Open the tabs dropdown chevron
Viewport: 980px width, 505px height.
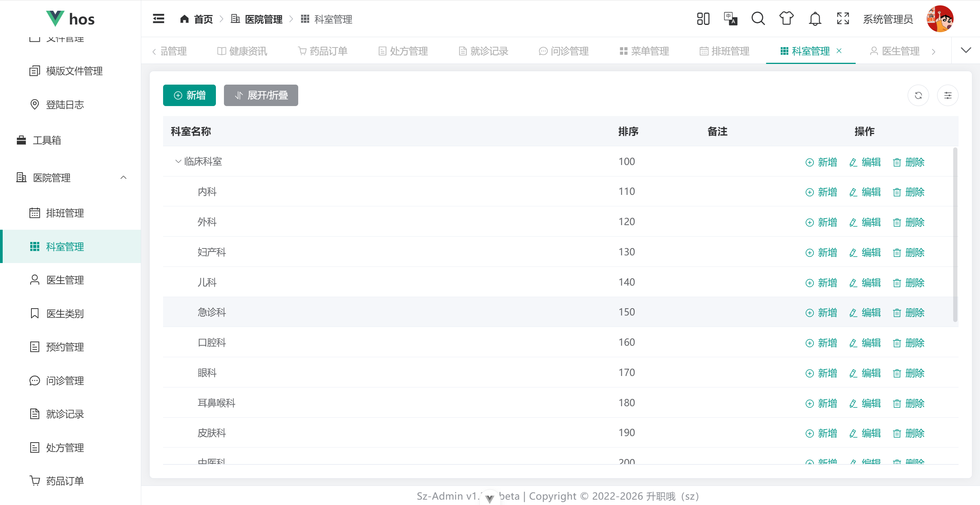966,51
